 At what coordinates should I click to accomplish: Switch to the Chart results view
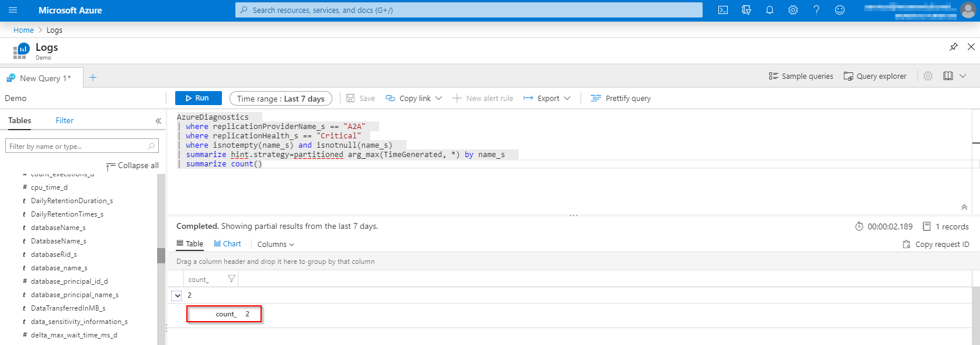click(227, 243)
